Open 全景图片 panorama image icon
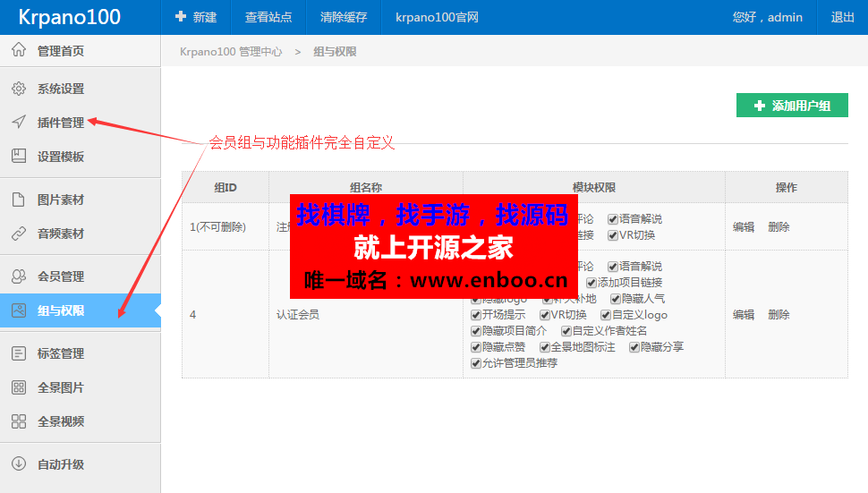Viewport: 868px width, 493px height. point(19,387)
